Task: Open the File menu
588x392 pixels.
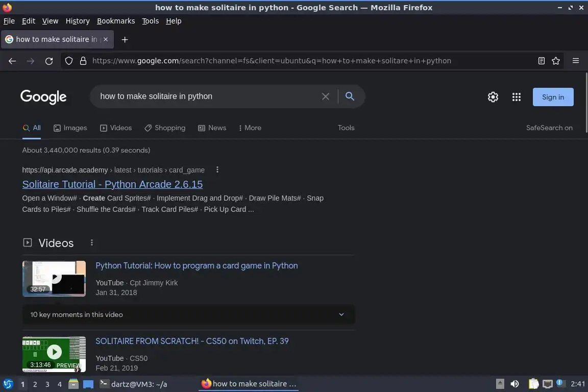Action: pos(9,21)
